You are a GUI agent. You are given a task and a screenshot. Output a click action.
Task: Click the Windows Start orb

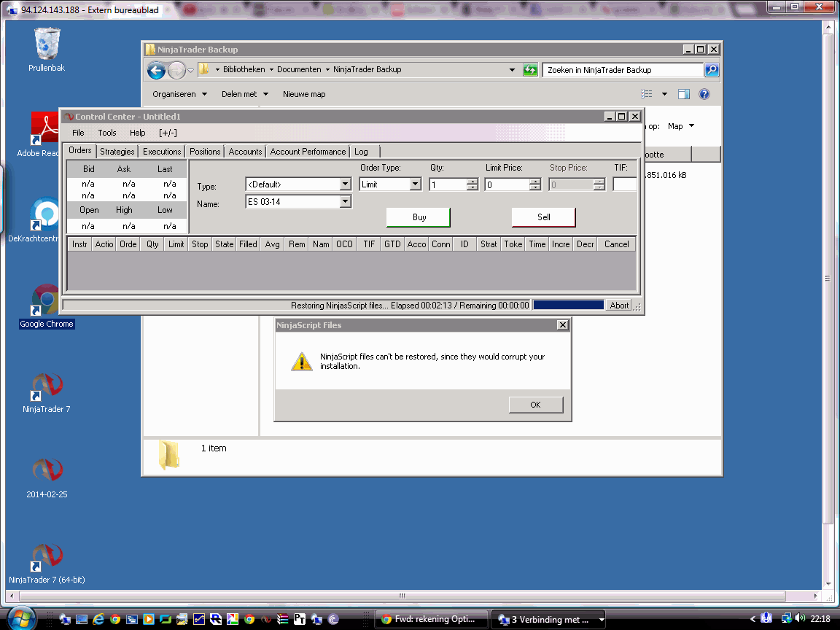[21, 619]
